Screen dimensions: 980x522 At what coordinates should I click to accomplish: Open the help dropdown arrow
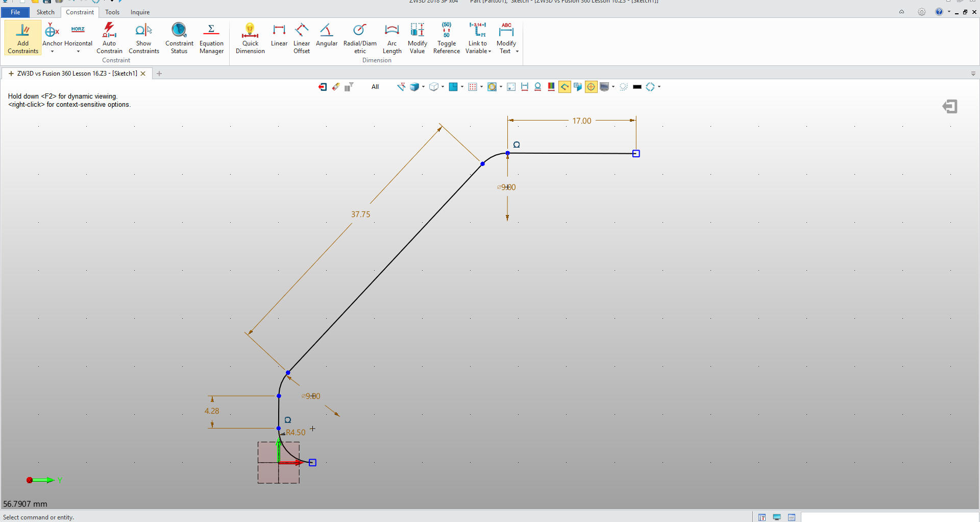coord(949,12)
